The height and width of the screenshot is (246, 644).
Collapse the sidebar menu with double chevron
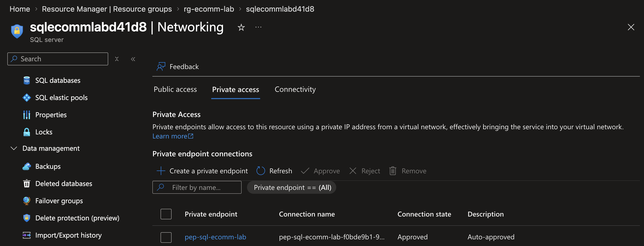[133, 59]
